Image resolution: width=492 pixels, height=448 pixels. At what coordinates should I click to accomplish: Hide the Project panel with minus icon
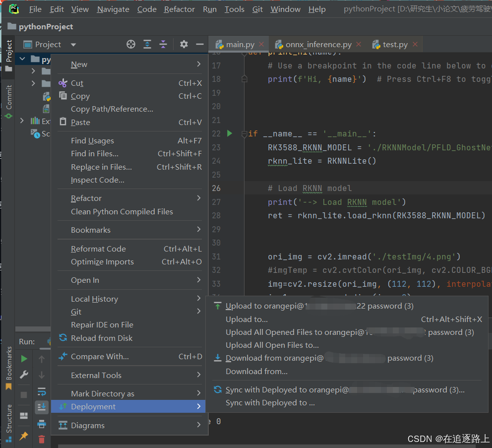[200, 44]
